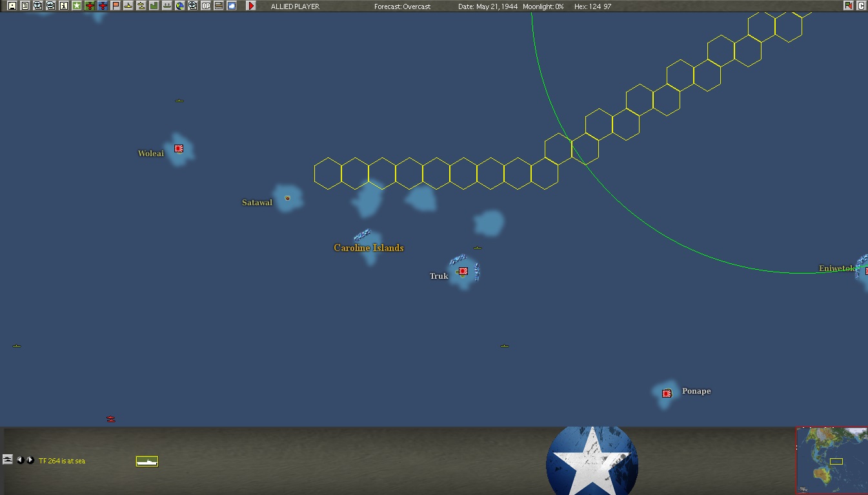
Task: Select the ship marker north of Woleai
Action: 179,101
